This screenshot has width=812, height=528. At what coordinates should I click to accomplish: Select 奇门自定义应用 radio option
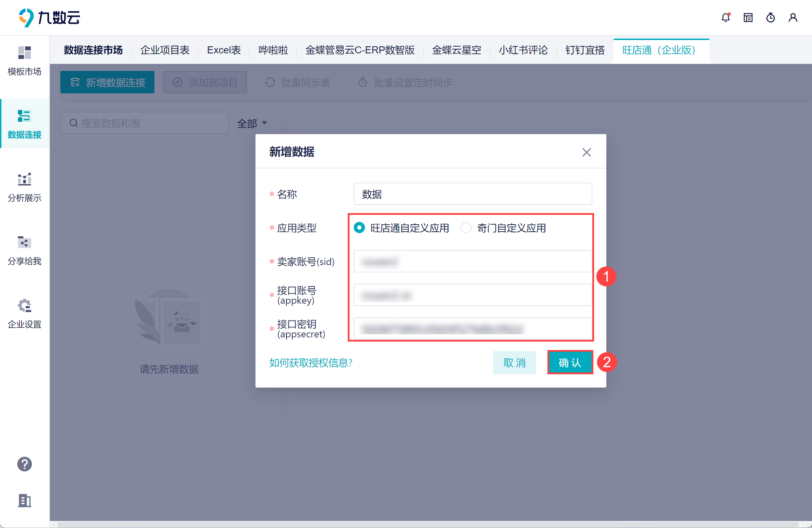pyautogui.click(x=466, y=228)
